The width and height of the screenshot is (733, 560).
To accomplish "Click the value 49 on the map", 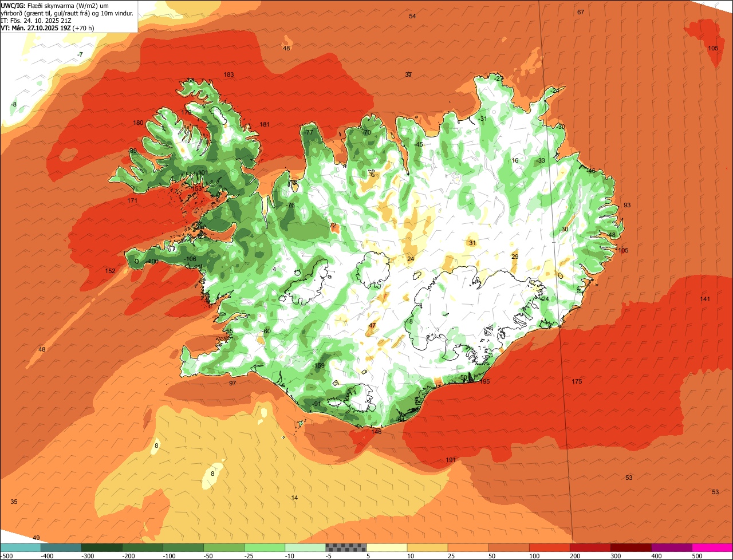I will 36,538.
